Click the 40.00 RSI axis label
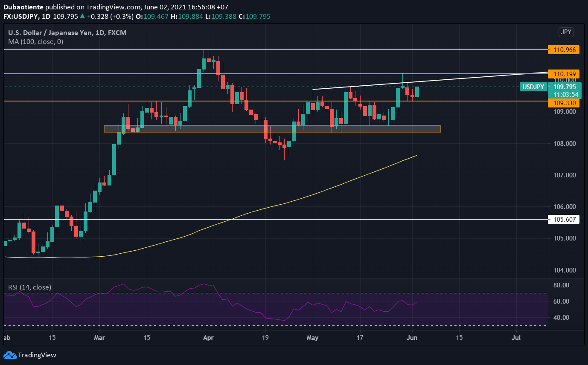 click(x=562, y=318)
